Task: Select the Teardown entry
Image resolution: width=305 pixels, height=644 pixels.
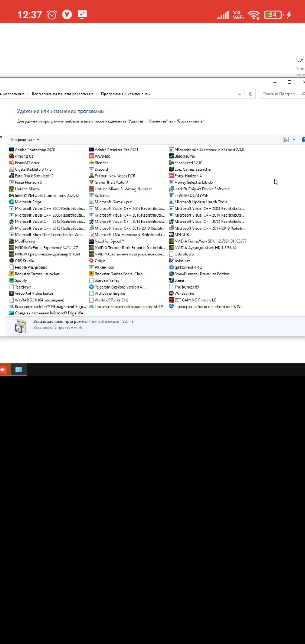Action: pyautogui.click(x=20, y=287)
